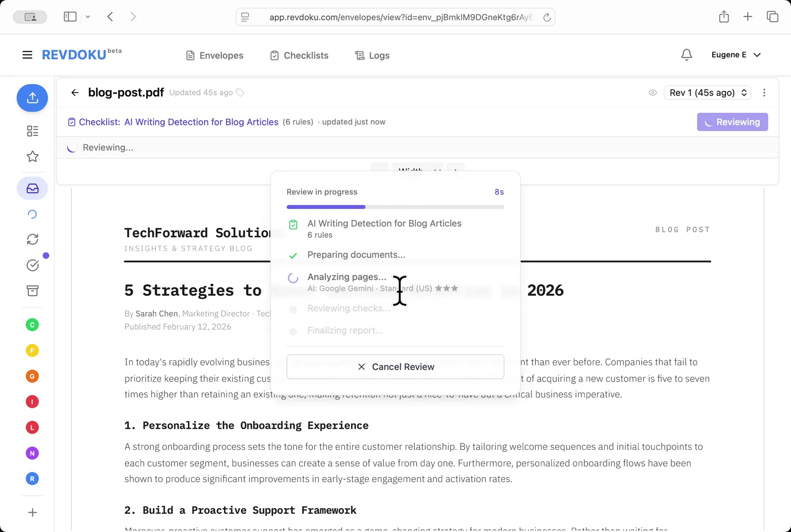The width and height of the screenshot is (791, 532).
Task: Click the sync/refresh icon in sidebar
Action: (32, 239)
